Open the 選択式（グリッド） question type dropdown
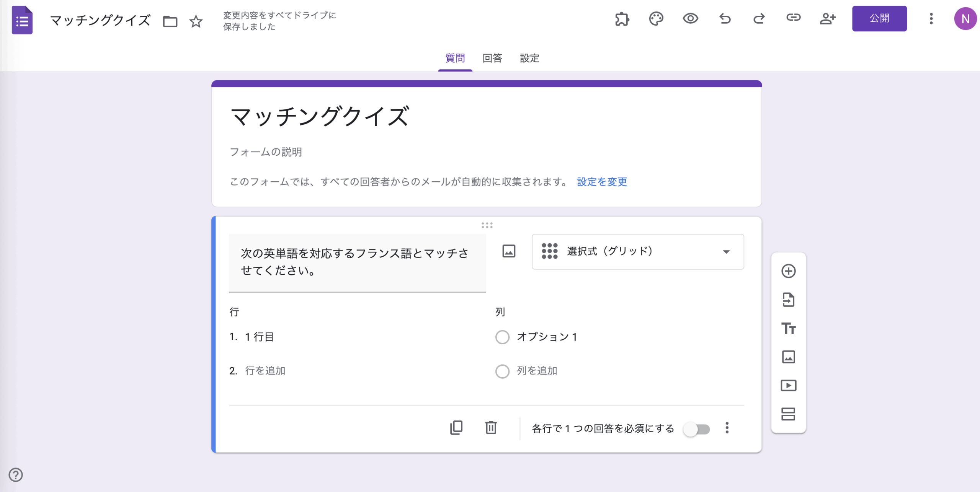 tap(637, 251)
